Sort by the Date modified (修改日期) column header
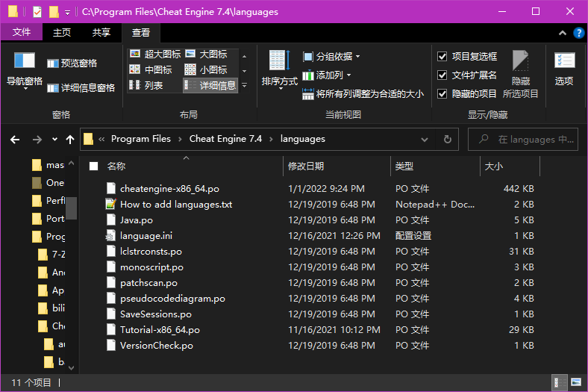This screenshot has width=588, height=392. (306, 167)
